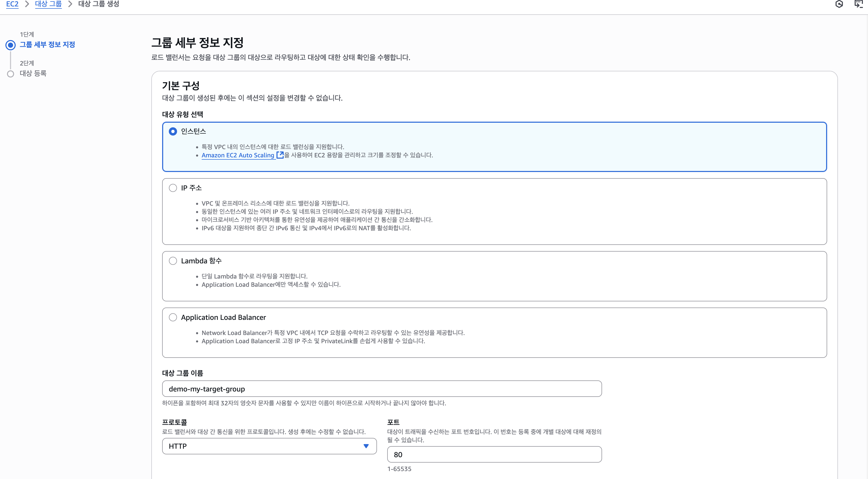Select the IP 주소 target type
Screen dimensions: 868x479
click(173, 188)
